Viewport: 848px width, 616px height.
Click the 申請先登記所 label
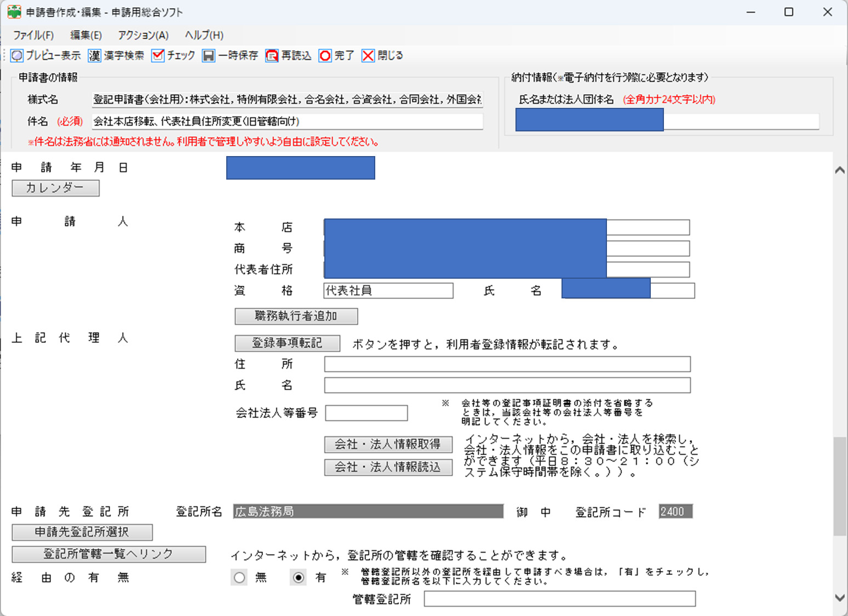(70, 511)
